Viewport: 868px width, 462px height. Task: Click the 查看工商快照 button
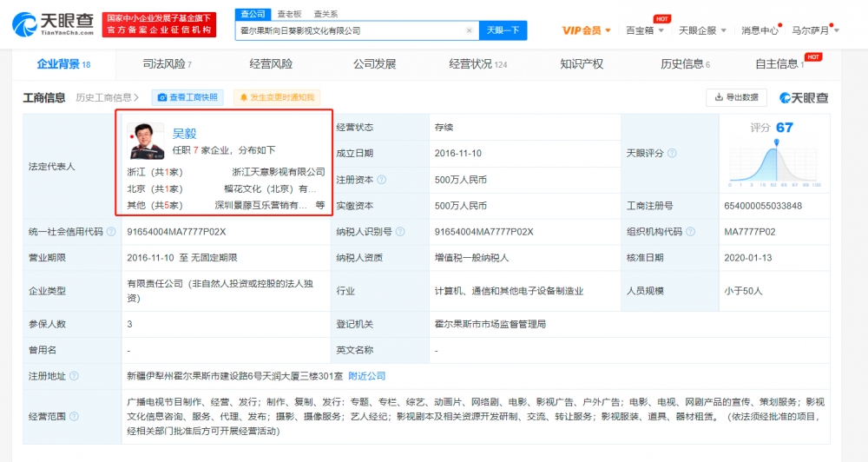187,97
